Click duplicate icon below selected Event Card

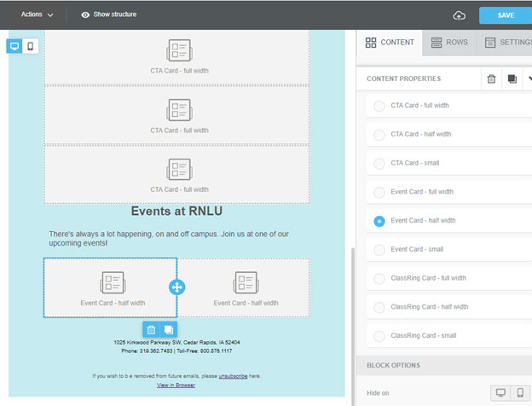(169, 329)
